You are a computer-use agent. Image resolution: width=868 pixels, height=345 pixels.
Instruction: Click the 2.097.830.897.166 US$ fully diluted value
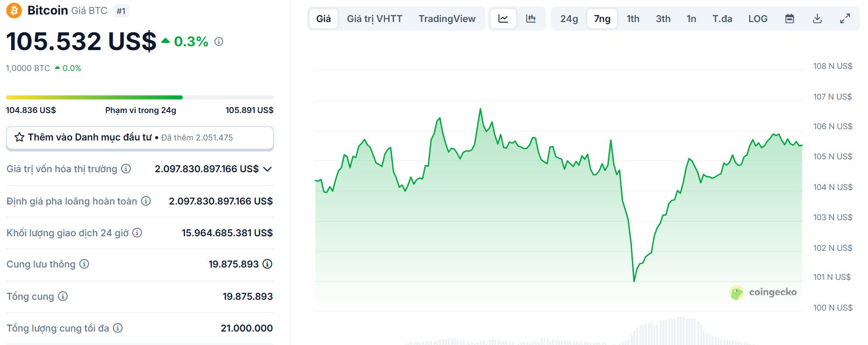click(x=221, y=201)
